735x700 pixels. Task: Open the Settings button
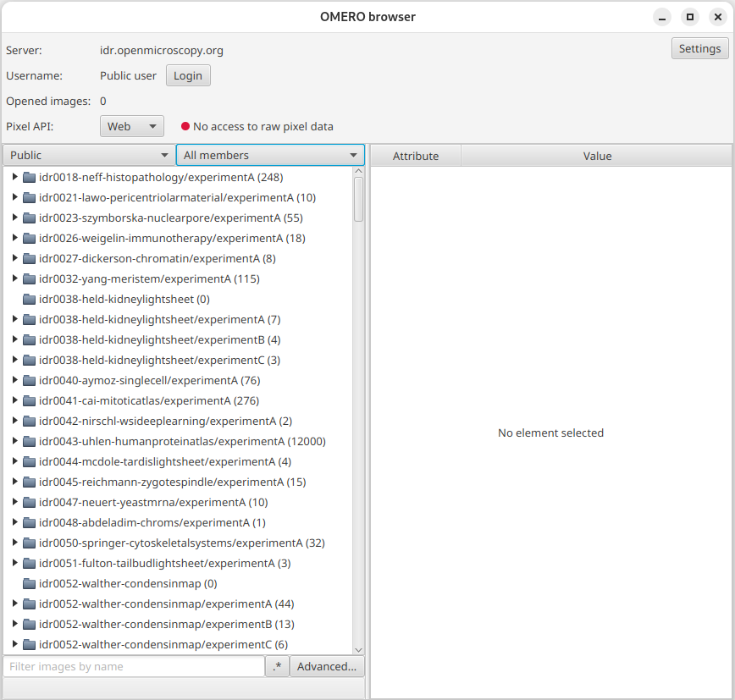(699, 49)
